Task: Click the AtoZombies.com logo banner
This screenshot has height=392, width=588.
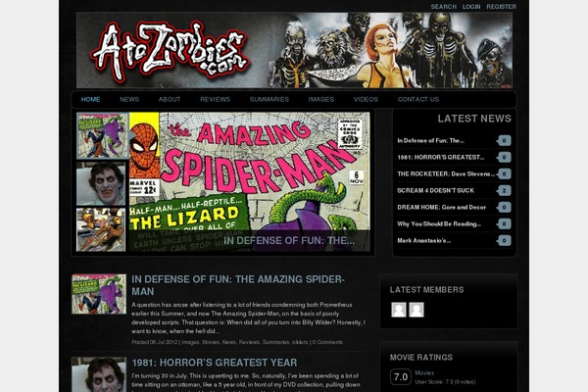Action: [294, 50]
